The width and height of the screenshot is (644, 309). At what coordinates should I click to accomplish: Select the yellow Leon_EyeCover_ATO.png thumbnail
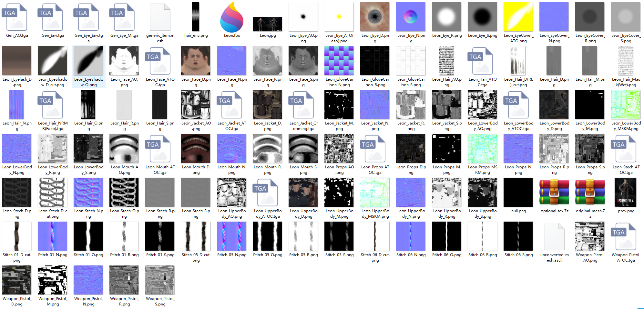click(518, 17)
